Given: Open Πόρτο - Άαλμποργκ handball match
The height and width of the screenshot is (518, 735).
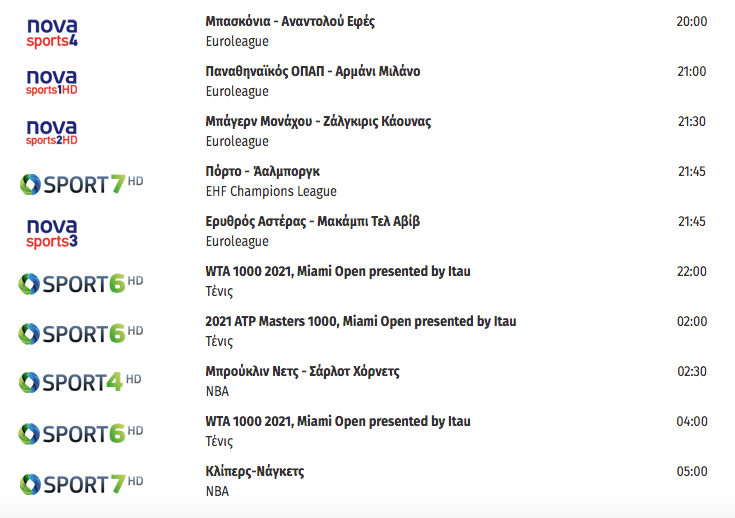Looking at the screenshot, I should (262, 172).
